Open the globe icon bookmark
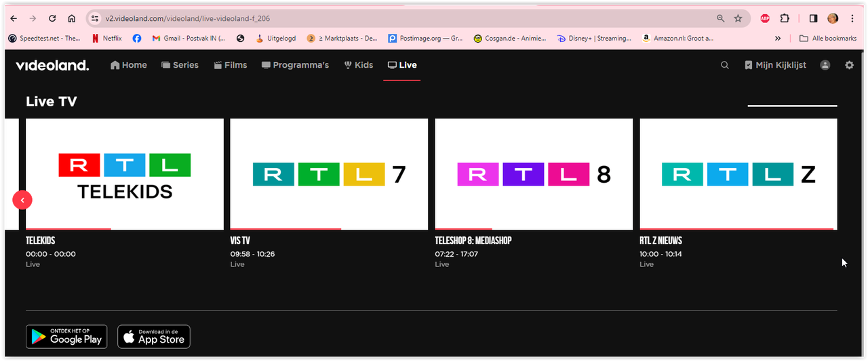Screen dimensions: 868x361 click(240, 39)
